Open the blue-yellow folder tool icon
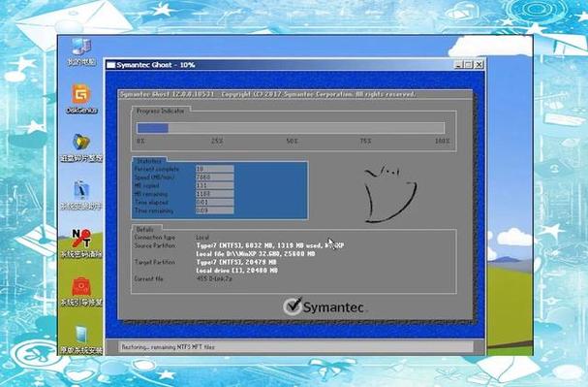Viewport: 588px width, 387px height. [81, 147]
